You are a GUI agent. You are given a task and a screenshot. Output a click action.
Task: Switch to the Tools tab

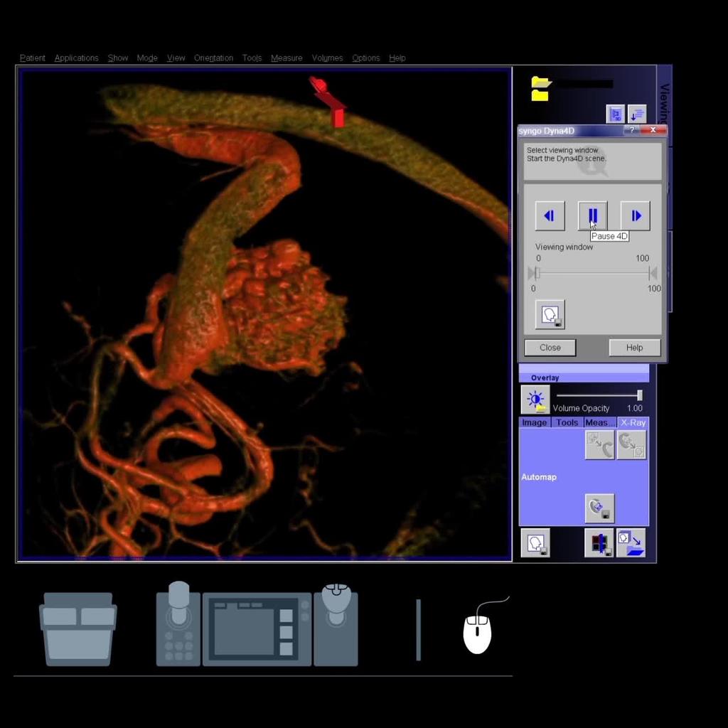567,422
